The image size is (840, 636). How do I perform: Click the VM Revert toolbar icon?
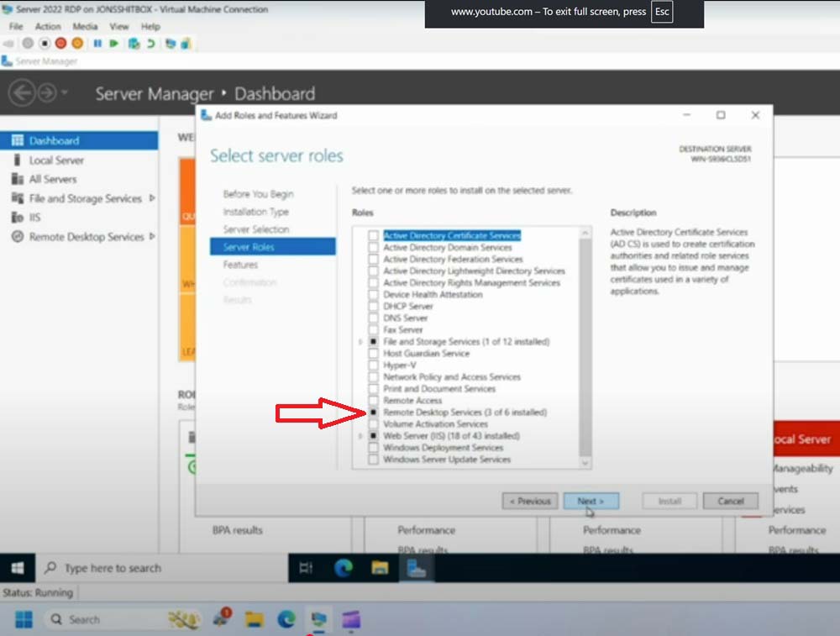tap(150, 43)
